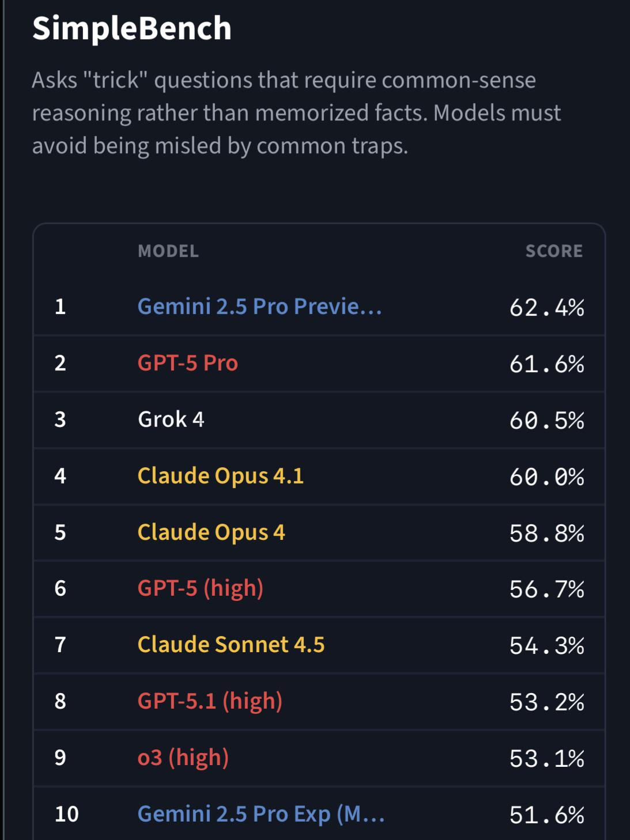
Task: Click rank number 1 in the table
Action: [x=60, y=307]
